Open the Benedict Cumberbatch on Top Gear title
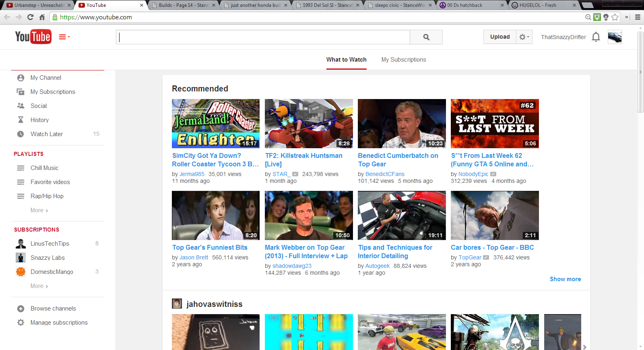Image resolution: width=644 pixels, height=350 pixels. pyautogui.click(x=398, y=160)
